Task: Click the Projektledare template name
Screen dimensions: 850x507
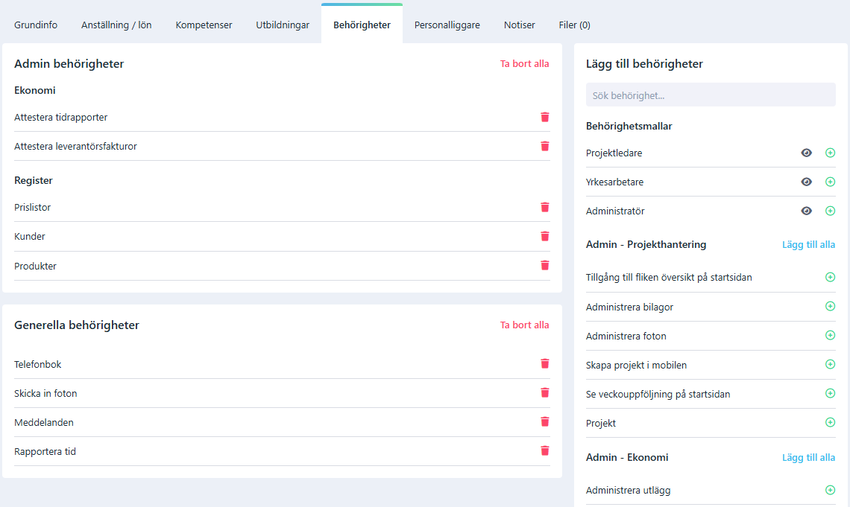Action: [614, 153]
